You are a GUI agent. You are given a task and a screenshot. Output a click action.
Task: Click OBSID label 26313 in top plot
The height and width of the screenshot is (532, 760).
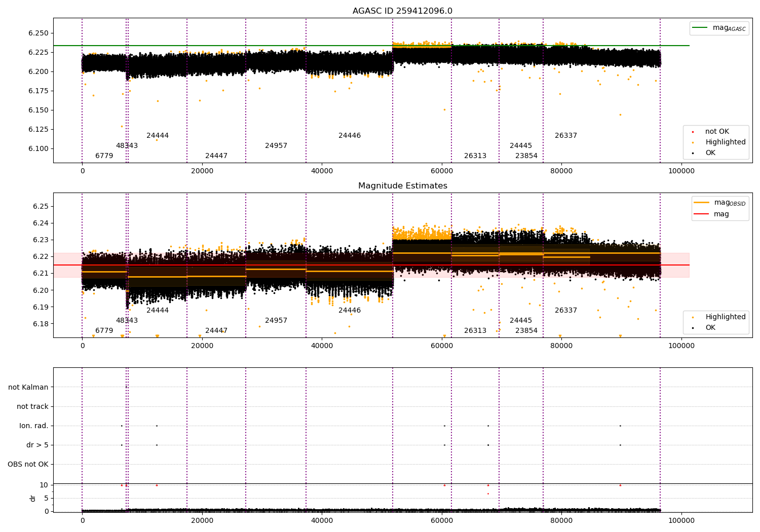point(475,156)
